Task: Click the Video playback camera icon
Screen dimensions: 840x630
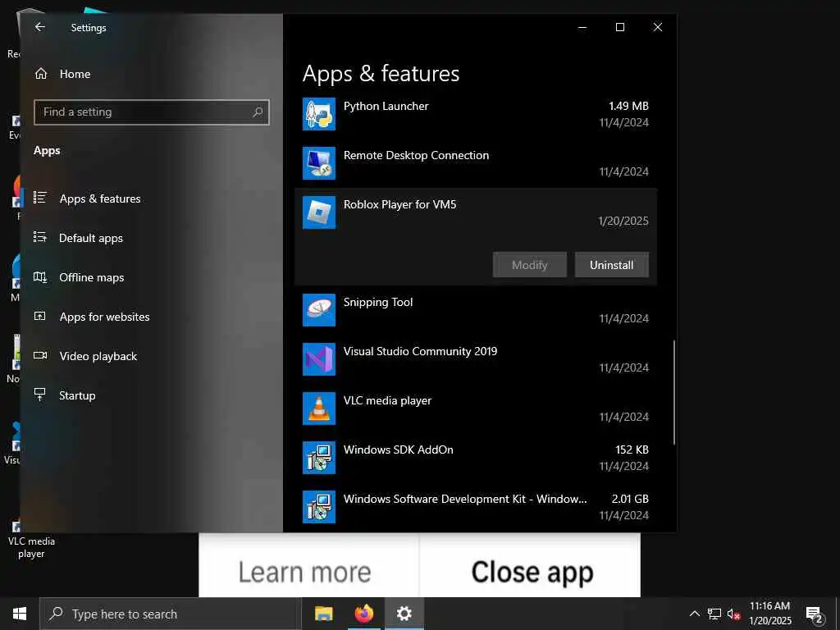Action: (x=40, y=356)
